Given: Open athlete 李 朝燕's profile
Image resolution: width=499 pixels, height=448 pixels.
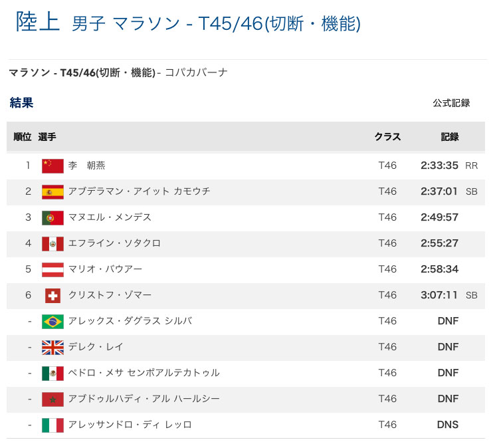Looking at the screenshot, I should tap(87, 166).
